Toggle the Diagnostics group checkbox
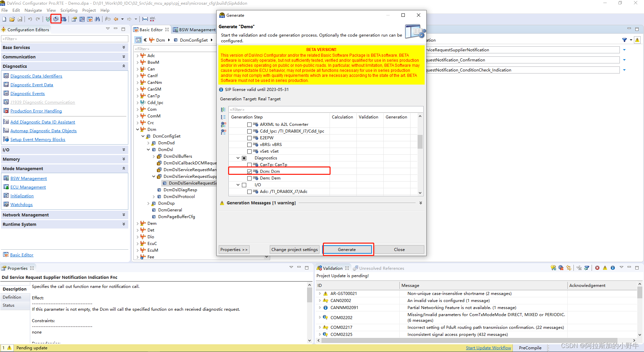 tap(244, 158)
